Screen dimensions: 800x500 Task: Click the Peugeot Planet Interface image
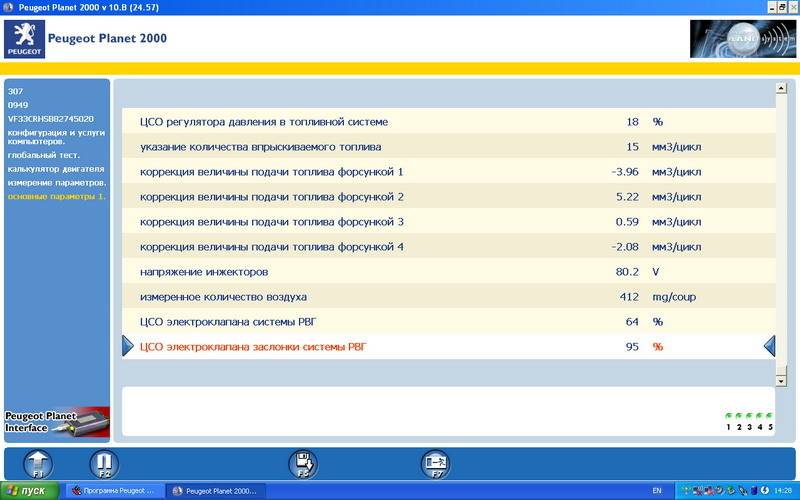[x=56, y=422]
